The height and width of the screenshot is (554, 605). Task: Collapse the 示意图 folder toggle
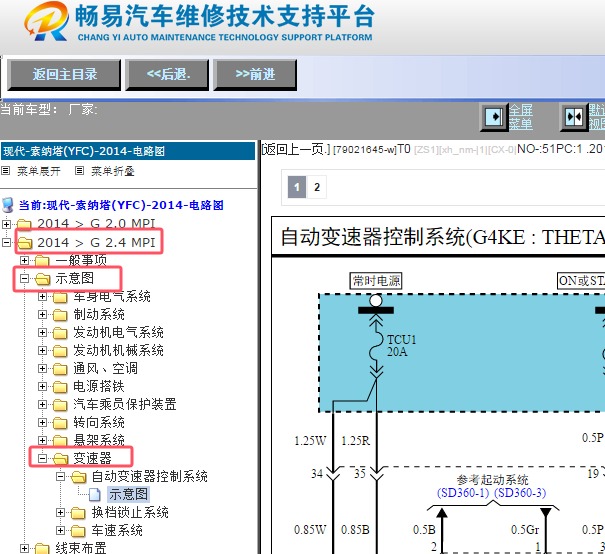point(24,278)
